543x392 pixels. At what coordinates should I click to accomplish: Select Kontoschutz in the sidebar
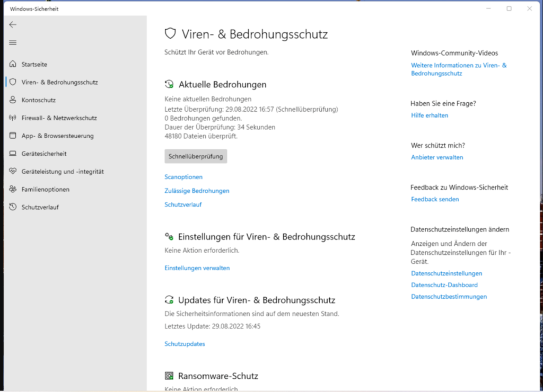[x=38, y=100]
